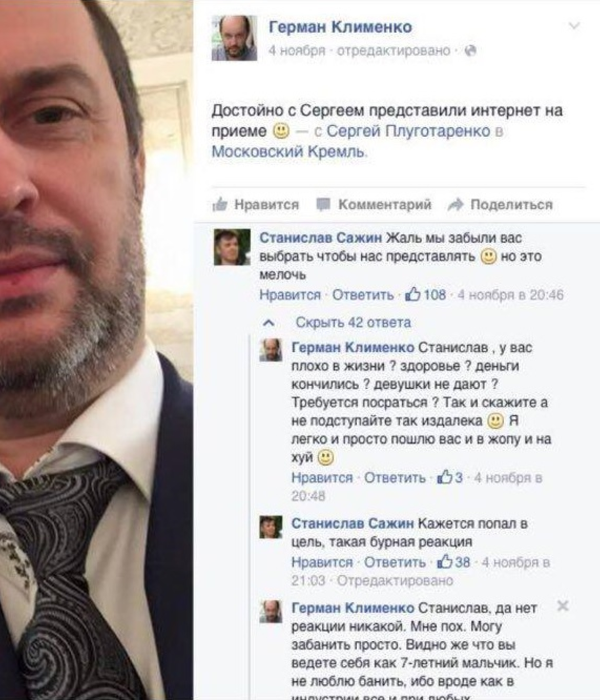Click the 38 likes thumbs-up counter

454,562
